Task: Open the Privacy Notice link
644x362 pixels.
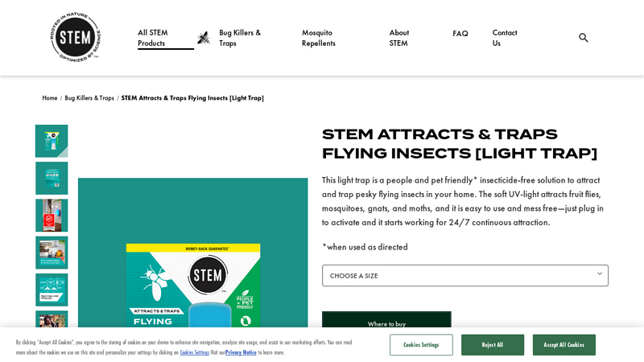Action: (x=241, y=352)
